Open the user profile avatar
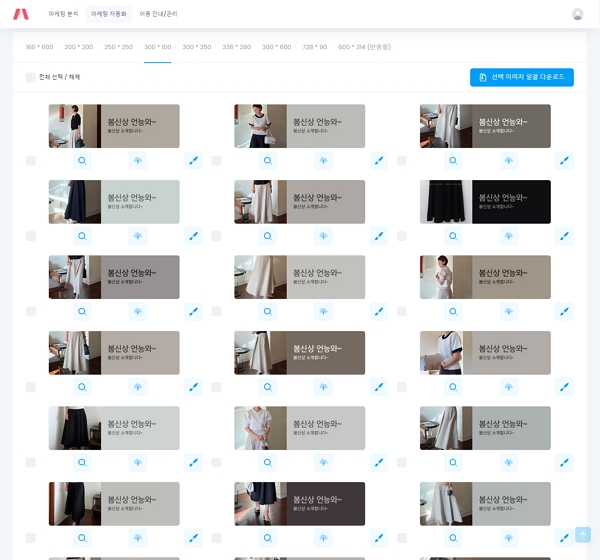The image size is (600, 560). click(x=577, y=14)
